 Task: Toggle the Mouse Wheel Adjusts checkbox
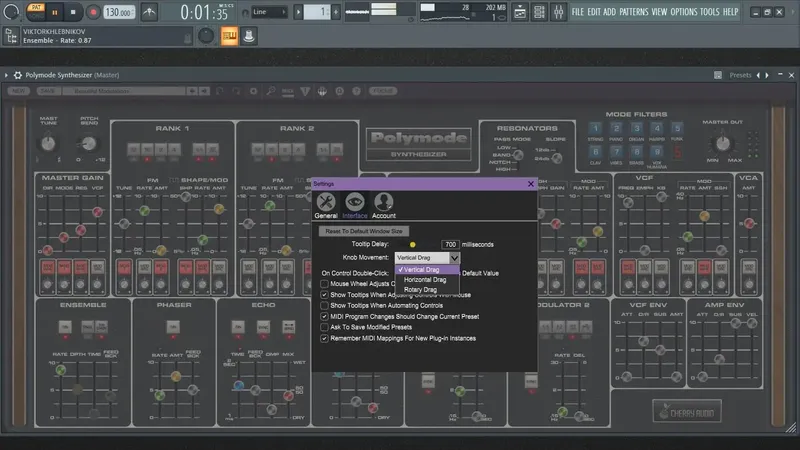(324, 284)
